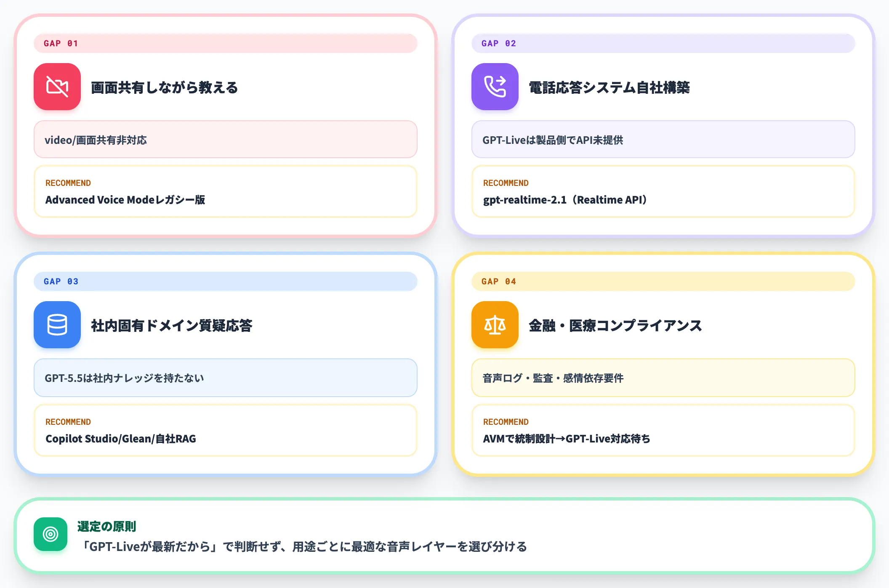Click RECOMMEND label in GAP 03 card
Image resolution: width=889 pixels, height=588 pixels.
[68, 422]
